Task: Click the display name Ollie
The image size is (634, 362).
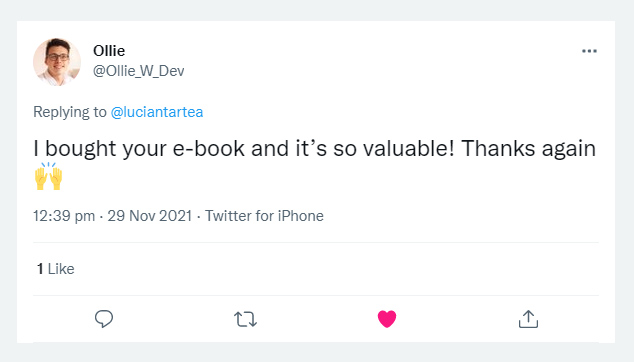Action: (109, 51)
